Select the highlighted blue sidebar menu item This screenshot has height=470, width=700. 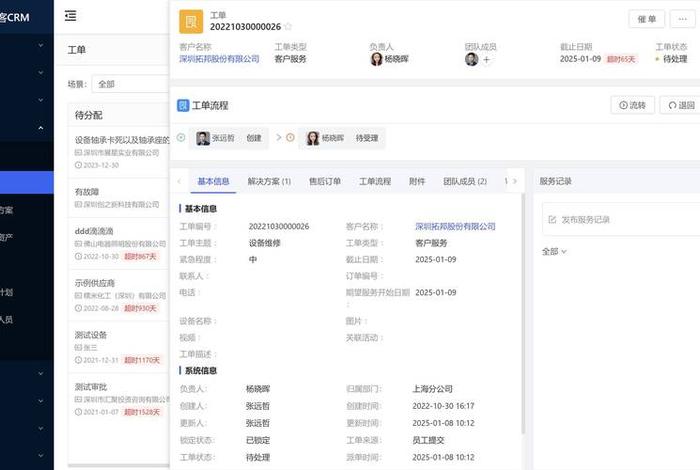(27, 183)
